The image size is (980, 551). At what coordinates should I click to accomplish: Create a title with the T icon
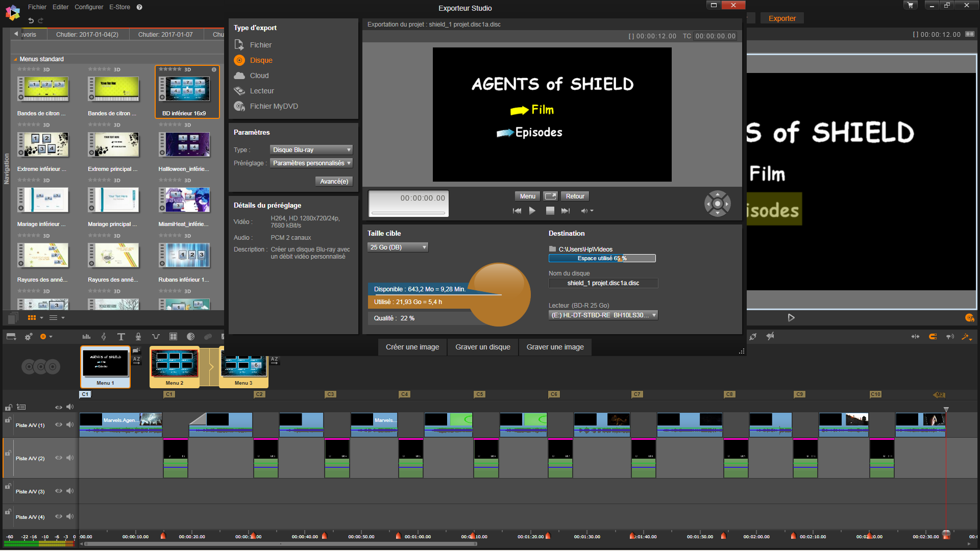coord(121,337)
